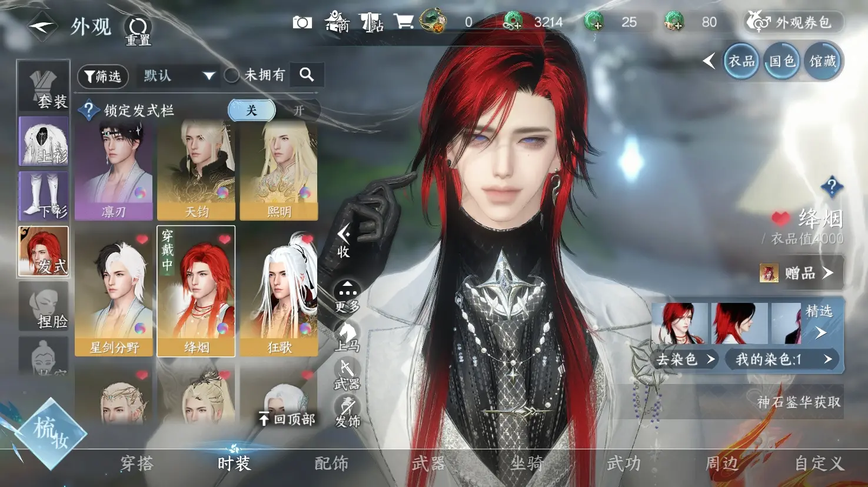
Task: Collapse the round buttons with left arrow
Action: pos(709,61)
